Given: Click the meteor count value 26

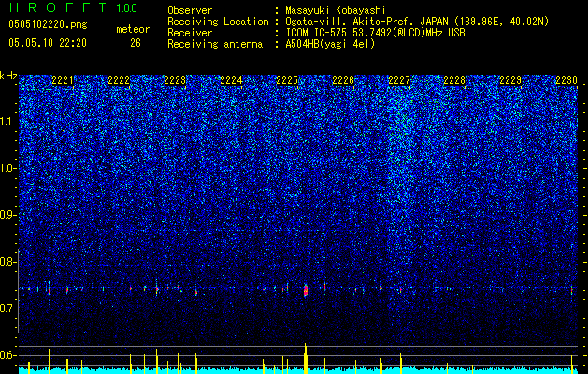Looking at the screenshot, I should 136,43.
